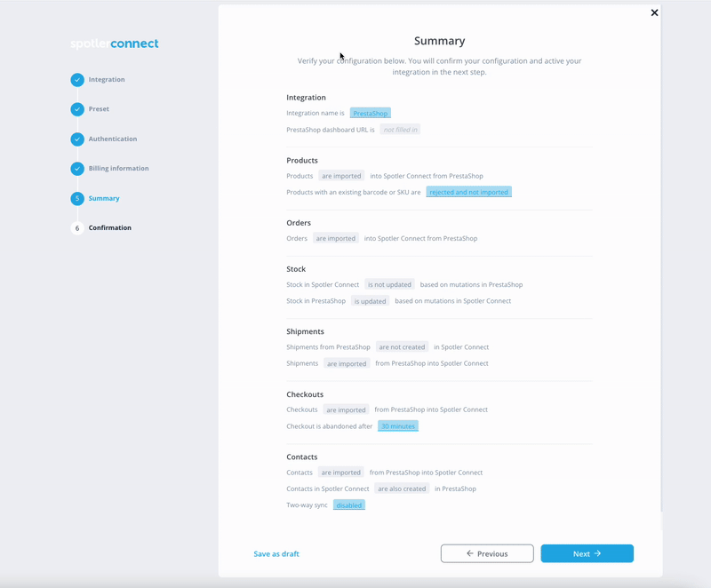Click Checkouts 'are imported' tag
This screenshot has width=711, height=588.
(x=346, y=410)
